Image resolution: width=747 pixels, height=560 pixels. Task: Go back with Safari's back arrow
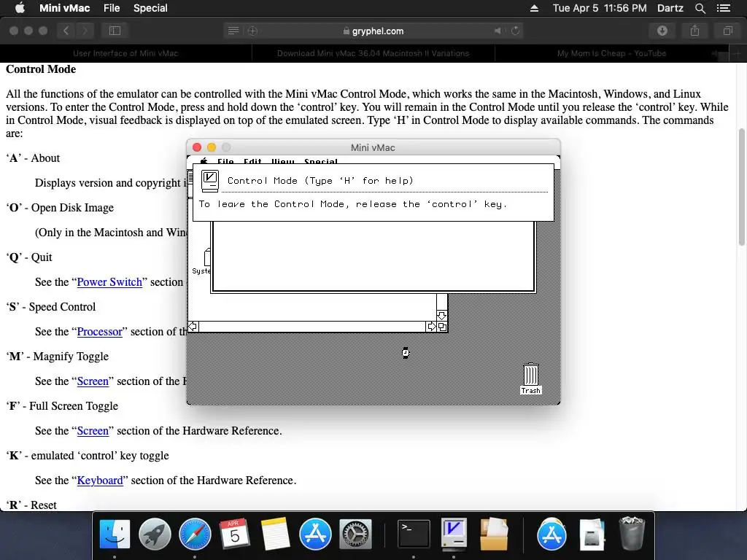(x=66, y=31)
